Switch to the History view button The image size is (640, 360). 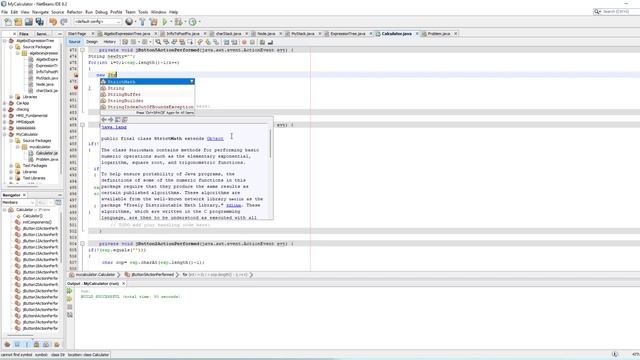point(109,42)
